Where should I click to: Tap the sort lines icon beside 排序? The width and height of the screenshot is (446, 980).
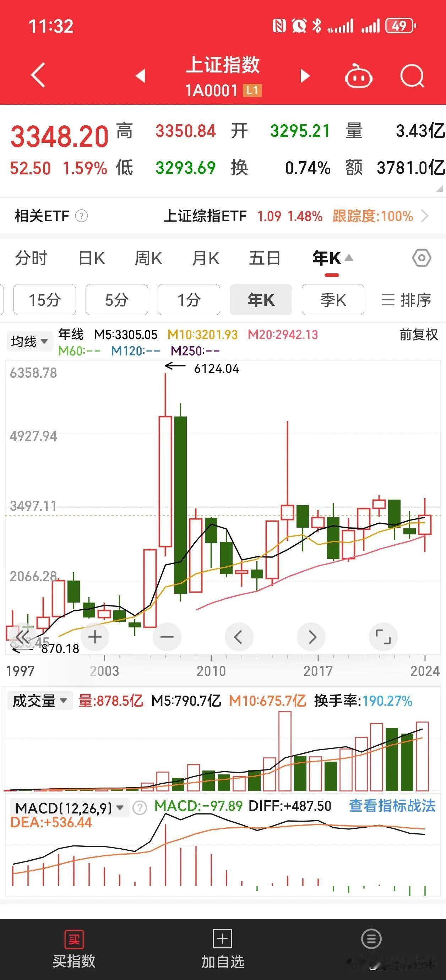[388, 300]
